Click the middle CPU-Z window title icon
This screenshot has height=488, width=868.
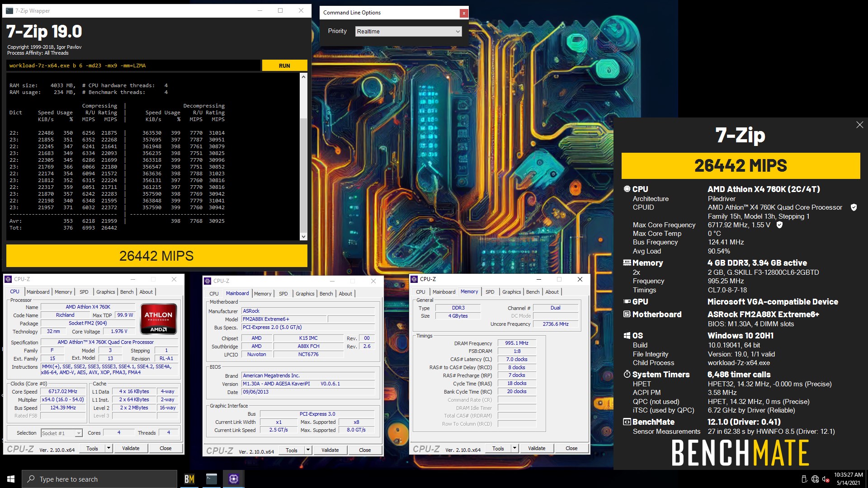(208, 281)
